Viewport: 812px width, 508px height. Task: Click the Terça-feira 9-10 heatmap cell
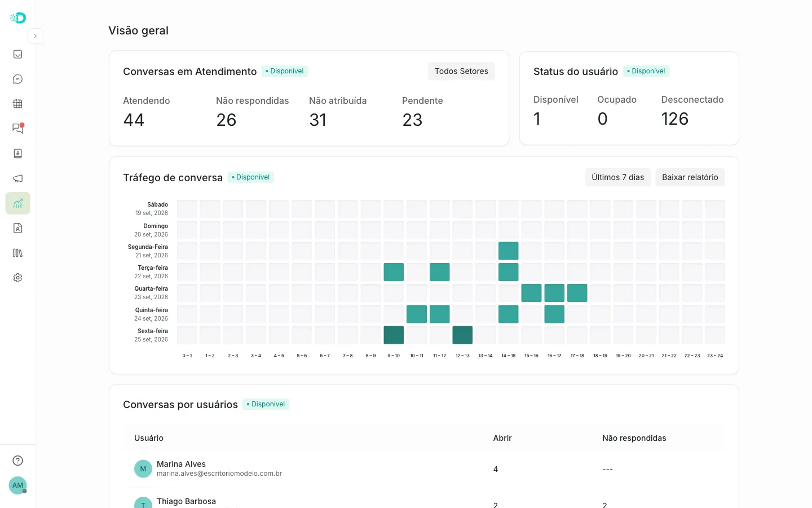point(394,272)
